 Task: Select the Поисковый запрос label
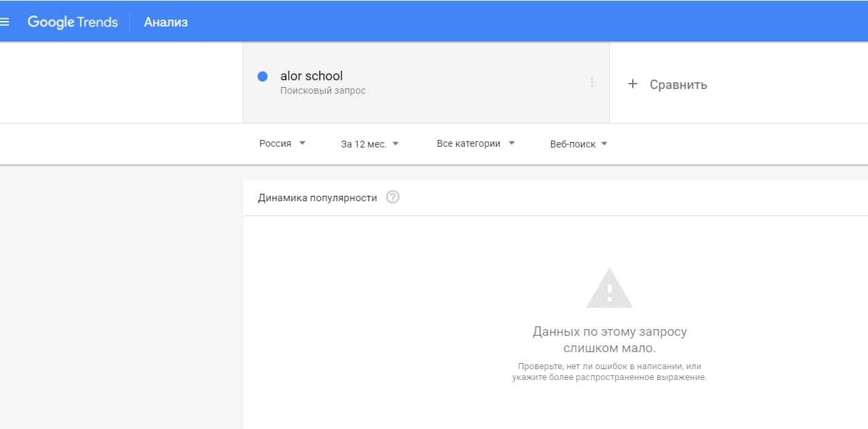[323, 90]
